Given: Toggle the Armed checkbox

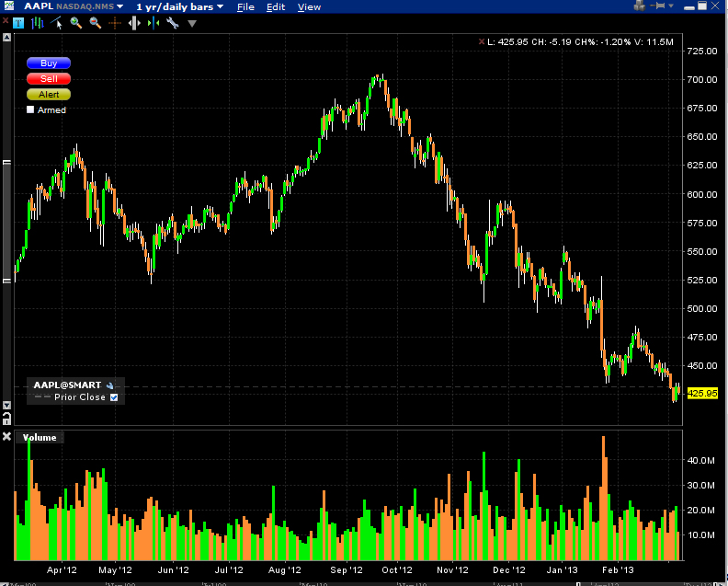Looking at the screenshot, I should [x=30, y=109].
